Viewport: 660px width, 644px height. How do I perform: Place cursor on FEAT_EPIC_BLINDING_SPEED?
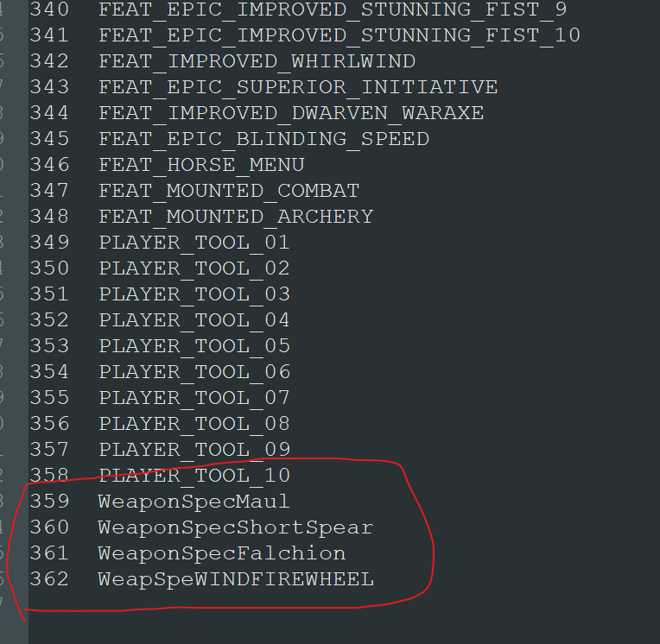pyautogui.click(x=264, y=139)
